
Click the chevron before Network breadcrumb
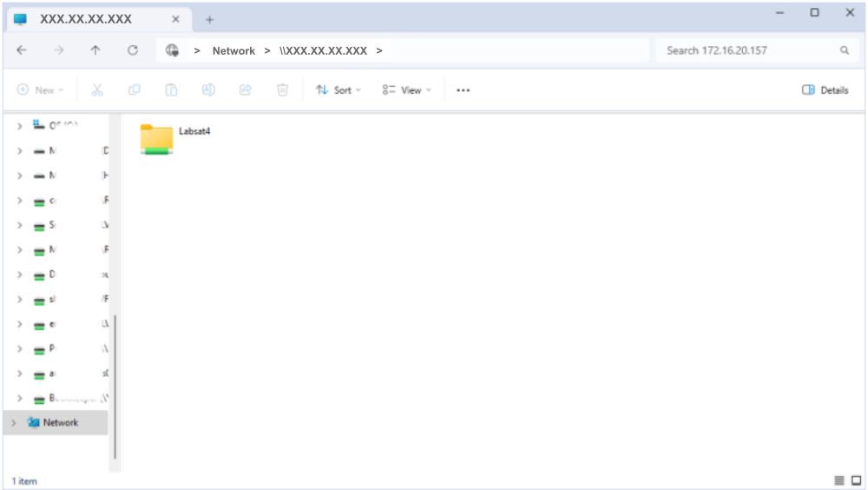(x=196, y=50)
